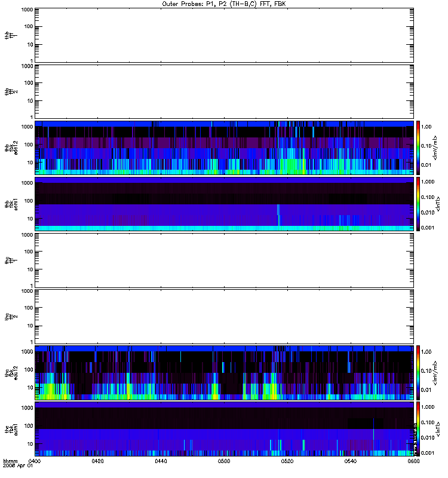The height and width of the screenshot is (478, 448).
Task: Click the '10' tick of the topmost panel
Action: tap(30, 44)
